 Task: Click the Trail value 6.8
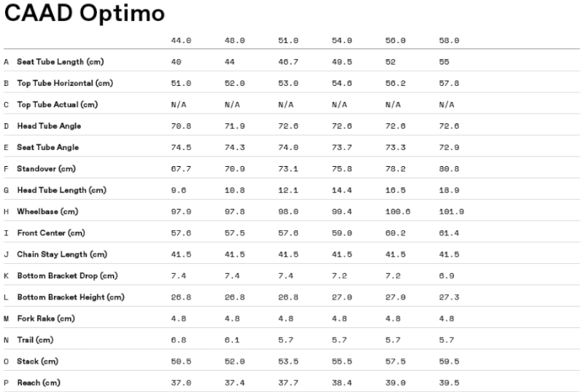click(x=179, y=340)
